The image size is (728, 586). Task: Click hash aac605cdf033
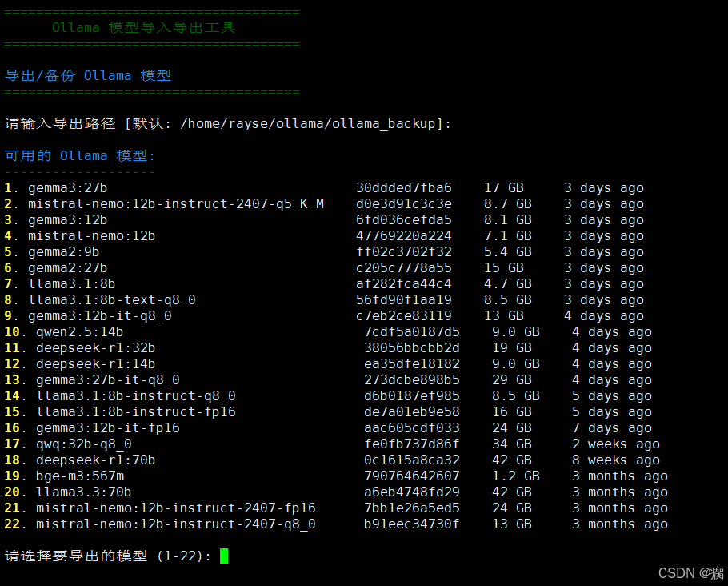(412, 428)
